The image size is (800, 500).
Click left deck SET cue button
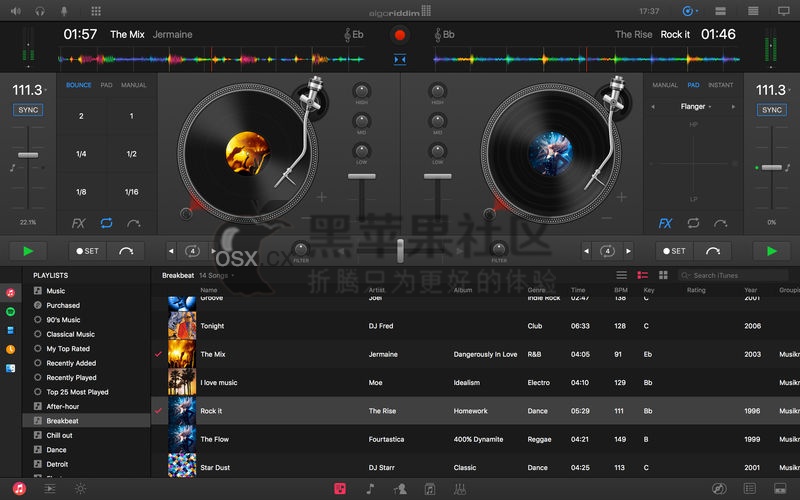(88, 251)
